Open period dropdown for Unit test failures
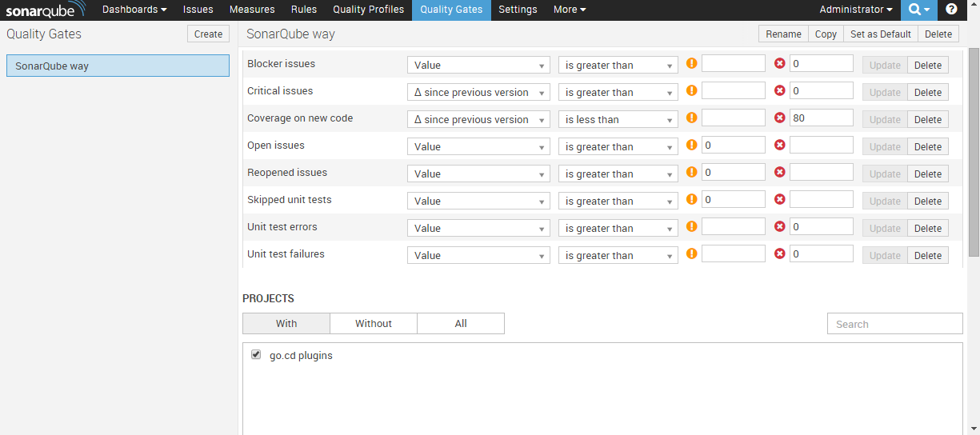980x435 pixels. pyautogui.click(x=478, y=255)
